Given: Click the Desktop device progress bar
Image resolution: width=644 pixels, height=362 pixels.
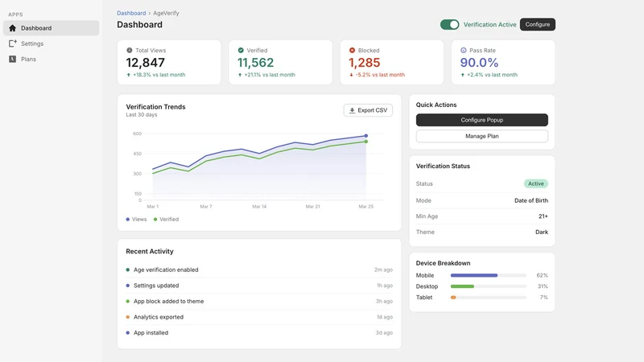Looking at the screenshot, I should click(489, 286).
